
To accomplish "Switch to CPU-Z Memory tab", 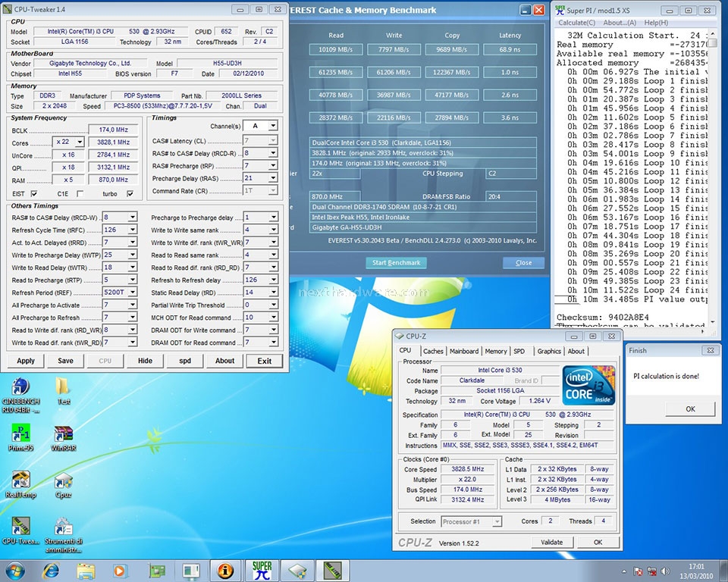I will tap(496, 352).
